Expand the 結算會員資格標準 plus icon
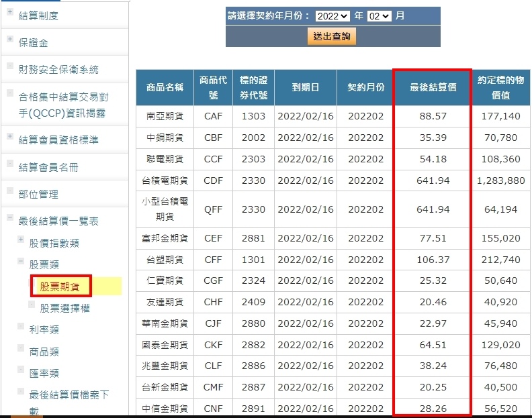 pos(10,136)
